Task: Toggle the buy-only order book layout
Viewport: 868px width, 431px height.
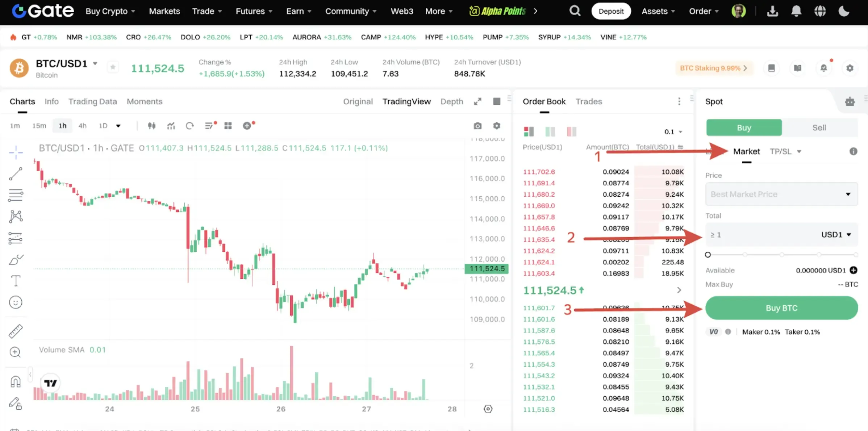Action: point(550,131)
